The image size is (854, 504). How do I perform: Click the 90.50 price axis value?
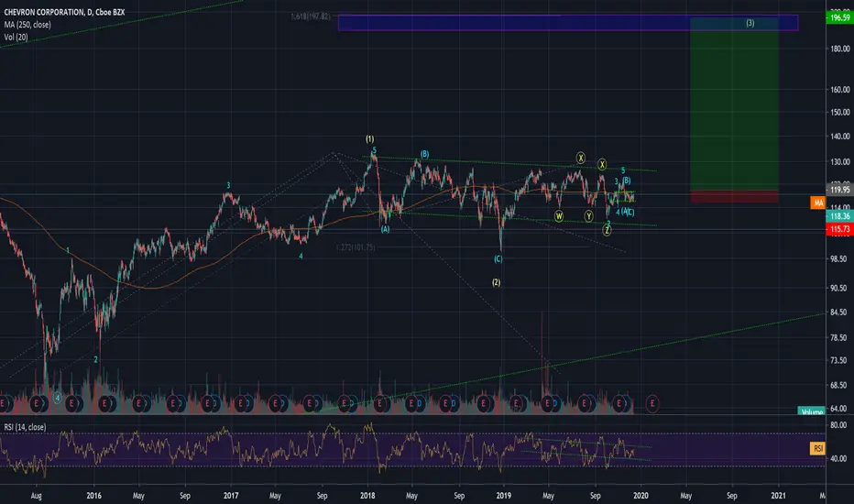[x=838, y=288]
